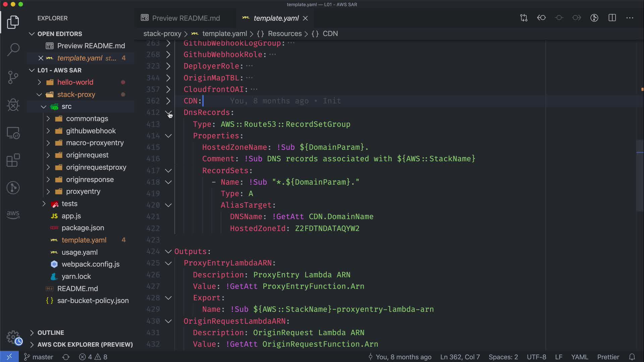This screenshot has height=362, width=644.
Task: Open the Extensions view
Action: (13, 160)
